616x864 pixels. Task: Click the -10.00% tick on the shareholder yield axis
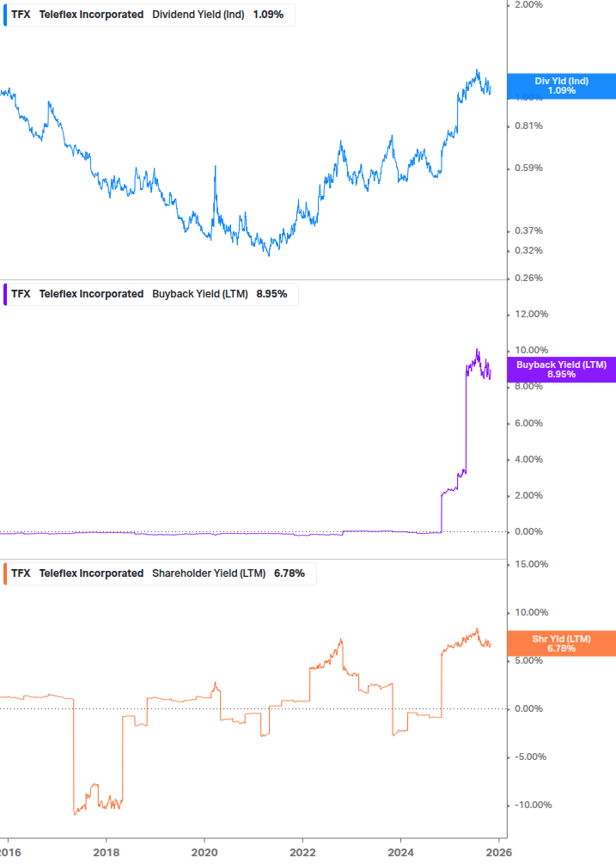(533, 805)
